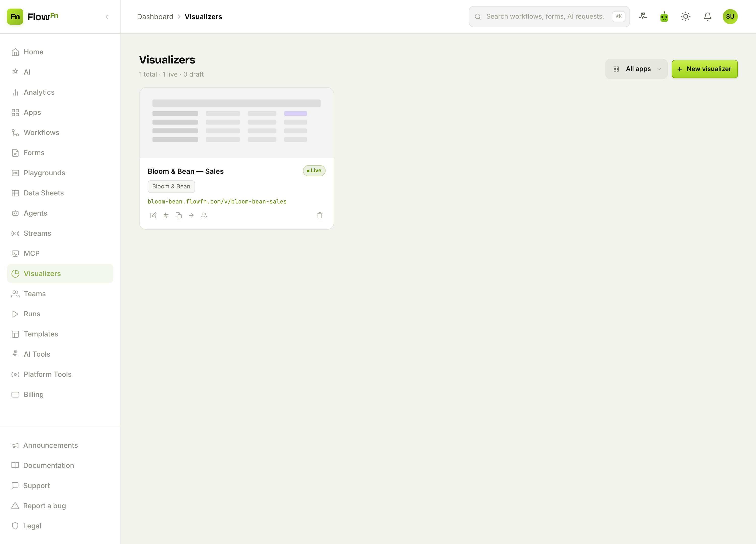
Task: Click the plus icon on New visualizer
Action: 680,69
